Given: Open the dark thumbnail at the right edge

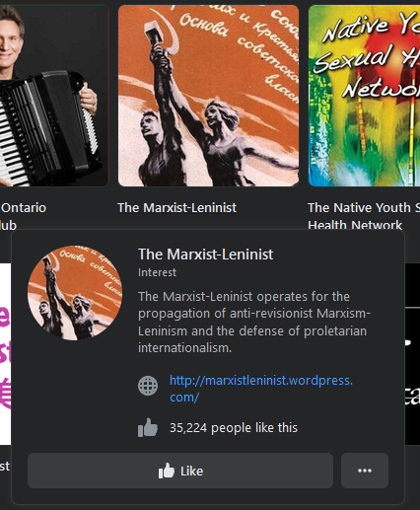Looking at the screenshot, I should pos(412,354).
